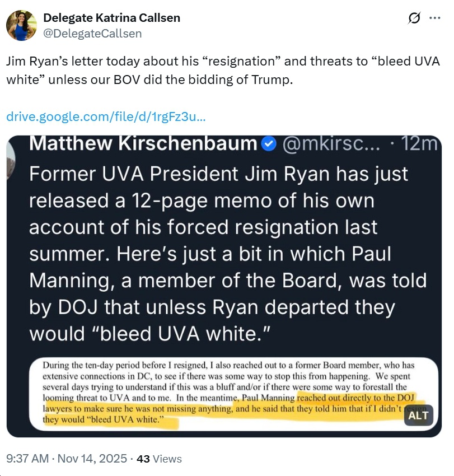Click the @mkirsc handle in the embedded image

[332, 143]
